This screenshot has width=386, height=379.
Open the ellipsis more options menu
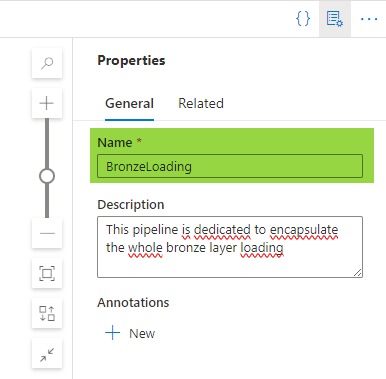369,19
